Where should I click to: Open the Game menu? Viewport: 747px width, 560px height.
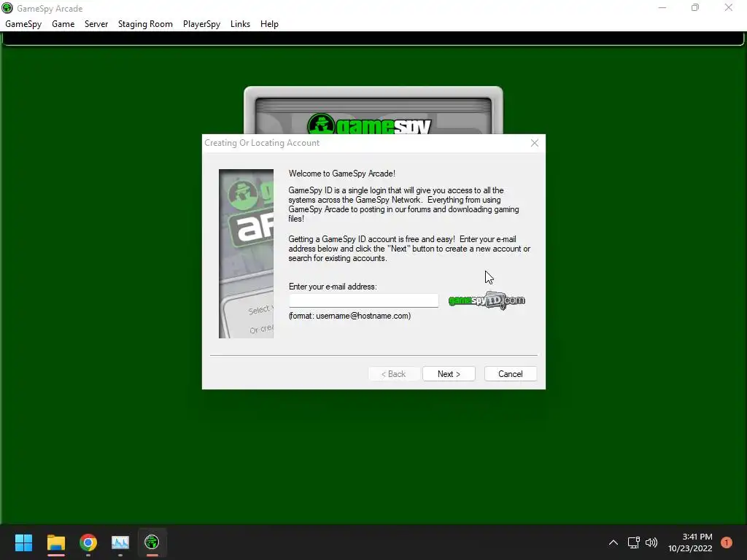[x=63, y=24]
